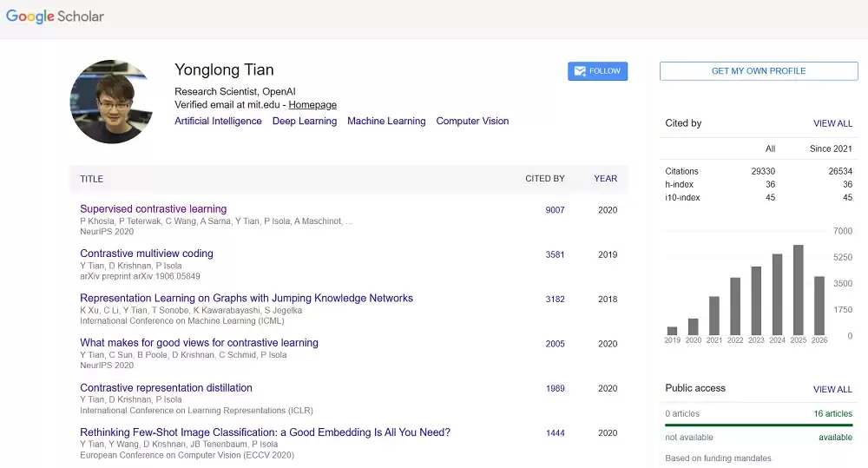868x468 pixels.
Task: Select the Deep Learning interest tag
Action: 305,121
